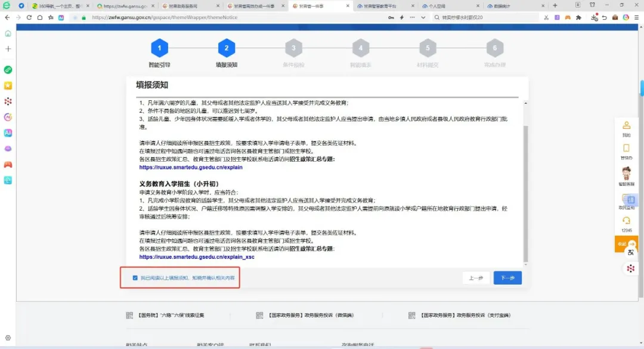Click the AI icon in browser toolbar
The height and width of the screenshot is (349, 644).
[x=61, y=18]
